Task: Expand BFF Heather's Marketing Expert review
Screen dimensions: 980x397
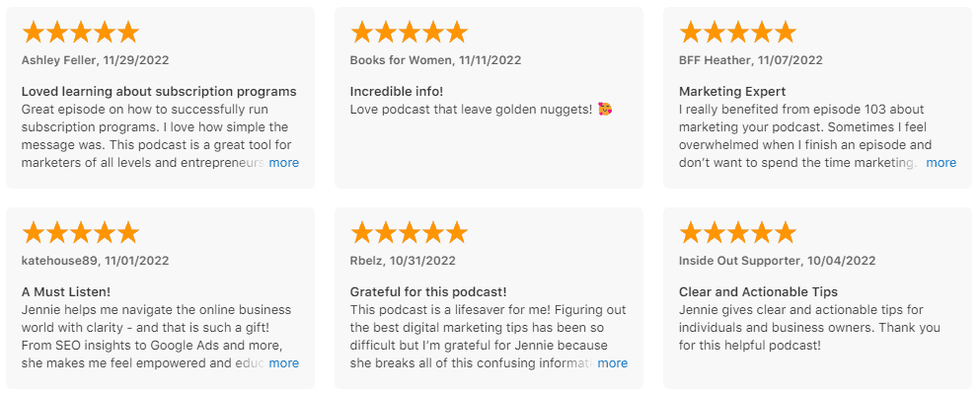Action: pyautogui.click(x=942, y=163)
